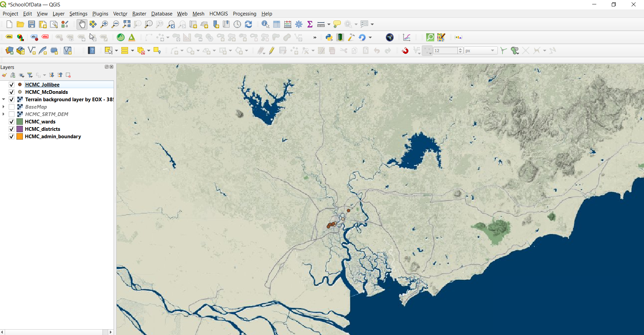Image resolution: width=644 pixels, height=335 pixels.
Task: Open the field calculator abacus icon
Action: (x=288, y=24)
